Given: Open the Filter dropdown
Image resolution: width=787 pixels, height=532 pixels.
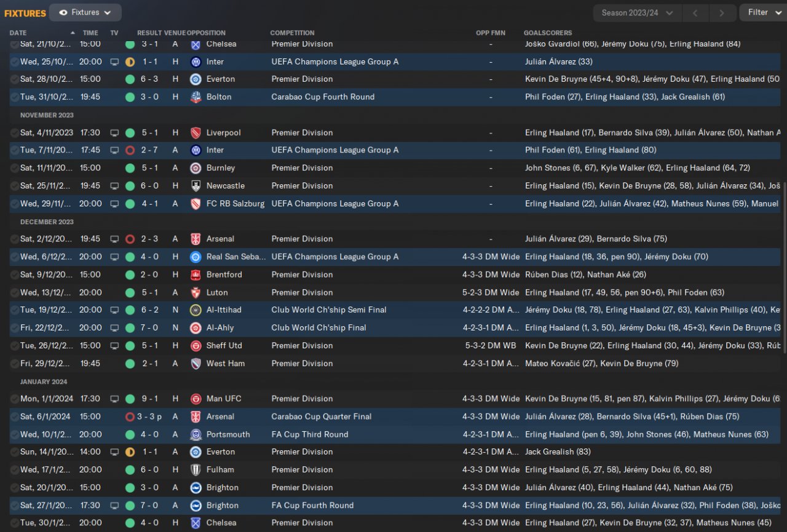Looking at the screenshot, I should (763, 12).
